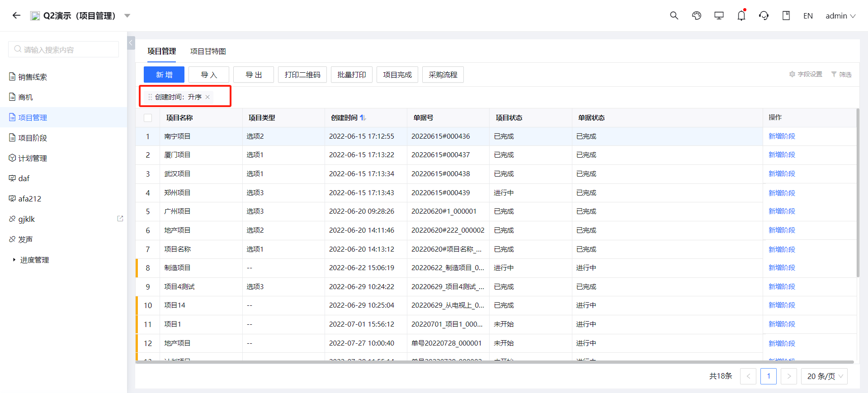Collapse the sidebar with the side handle
This screenshot has height=393, width=868.
pos(131,43)
